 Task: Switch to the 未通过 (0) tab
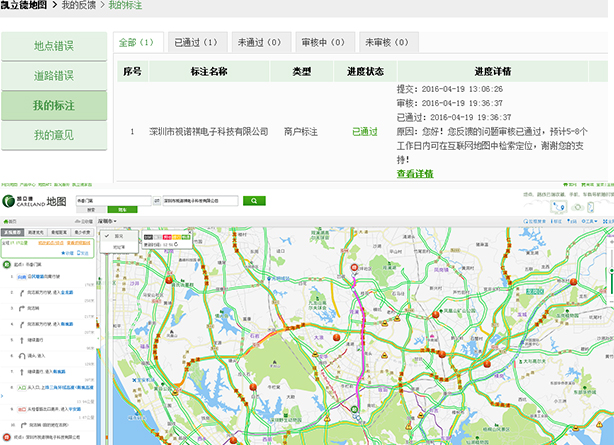click(x=261, y=42)
